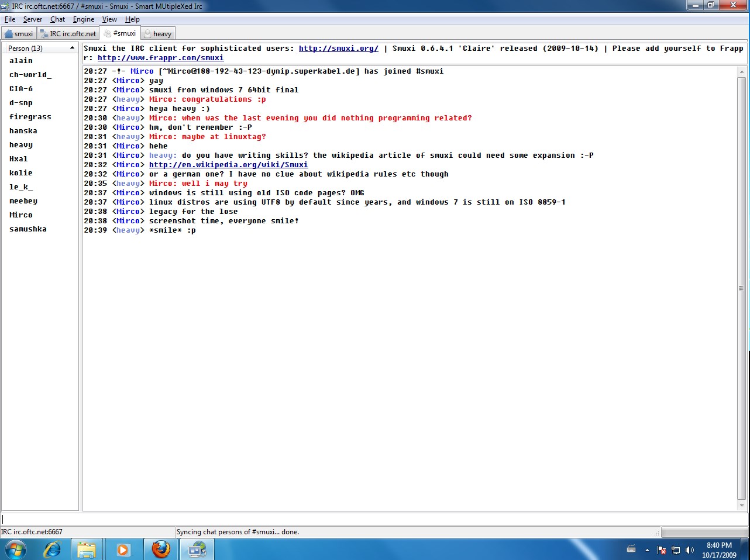Switch to the IRC irc.oftc.net tab
Image resolution: width=750 pixels, height=560 pixels.
[68, 33]
